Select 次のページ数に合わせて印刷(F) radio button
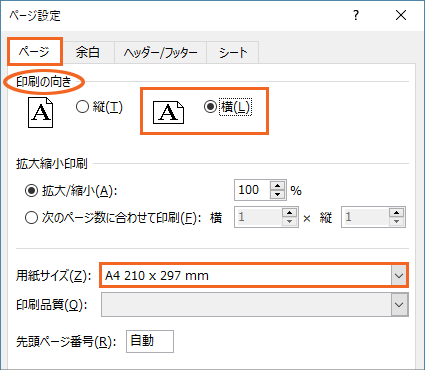 31,218
